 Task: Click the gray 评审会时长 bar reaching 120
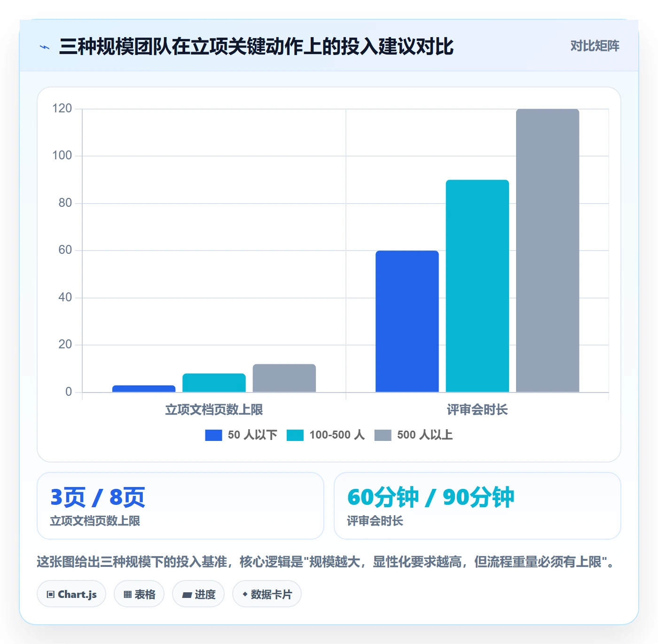tap(548, 251)
